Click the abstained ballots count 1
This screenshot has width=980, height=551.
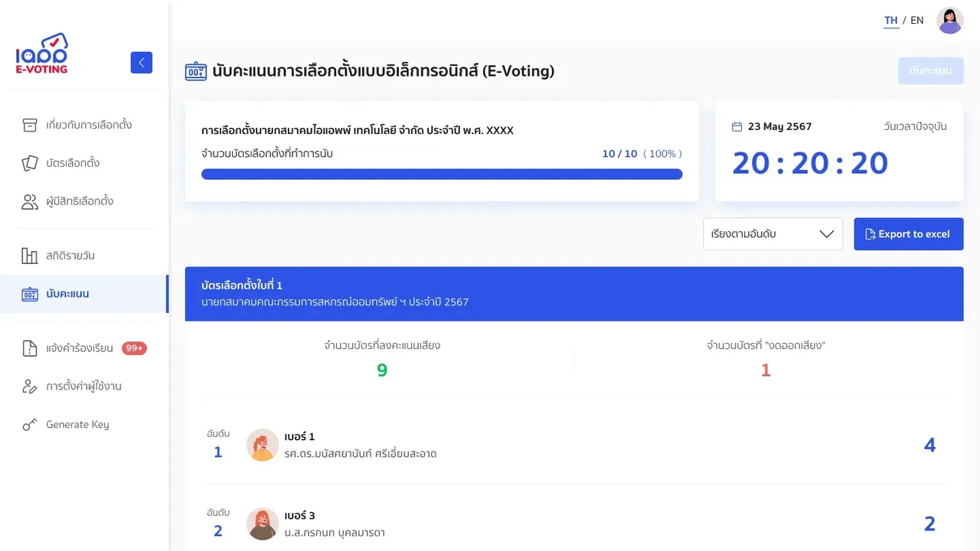click(766, 370)
